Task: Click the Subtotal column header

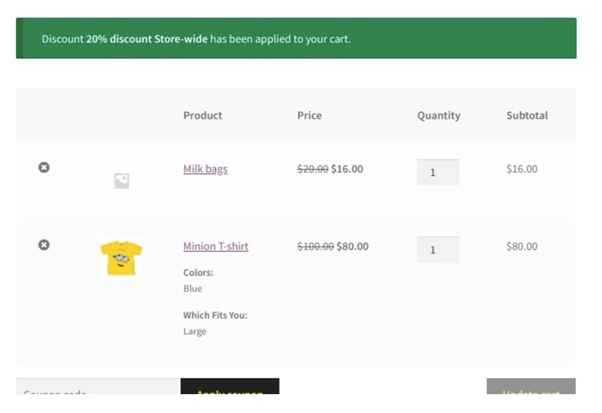Action: 526,116
